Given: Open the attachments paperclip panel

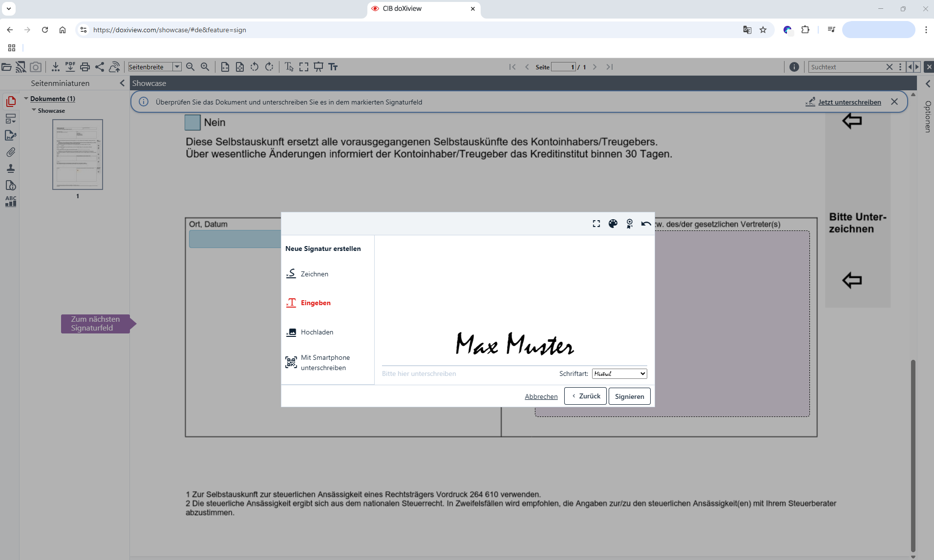Looking at the screenshot, I should tap(11, 152).
